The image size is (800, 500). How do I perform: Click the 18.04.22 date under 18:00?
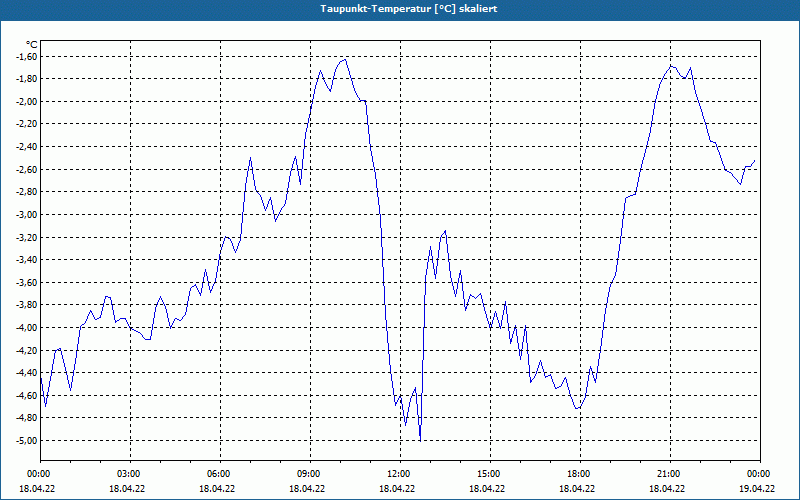click(577, 488)
